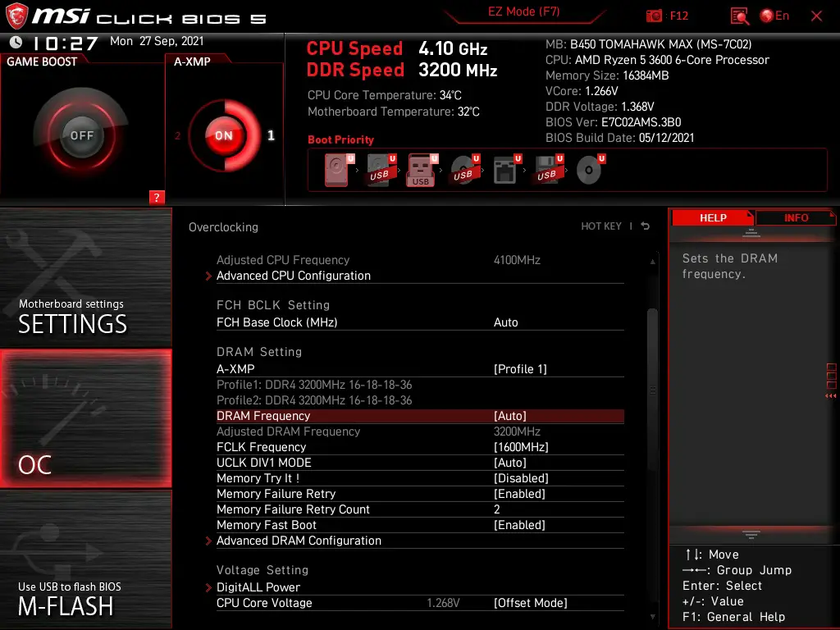The height and width of the screenshot is (630, 840).
Task: Take a screenshot with the F12 camera icon
Action: coord(654,16)
